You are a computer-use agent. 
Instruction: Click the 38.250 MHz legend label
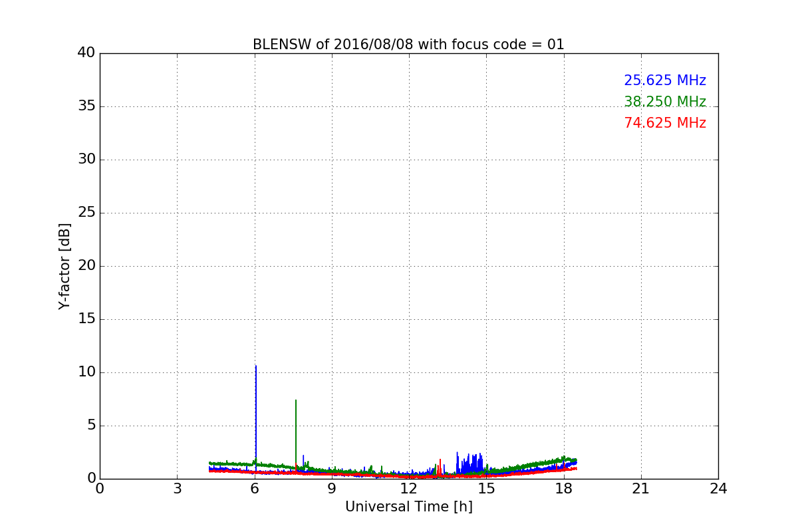pyautogui.click(x=664, y=102)
